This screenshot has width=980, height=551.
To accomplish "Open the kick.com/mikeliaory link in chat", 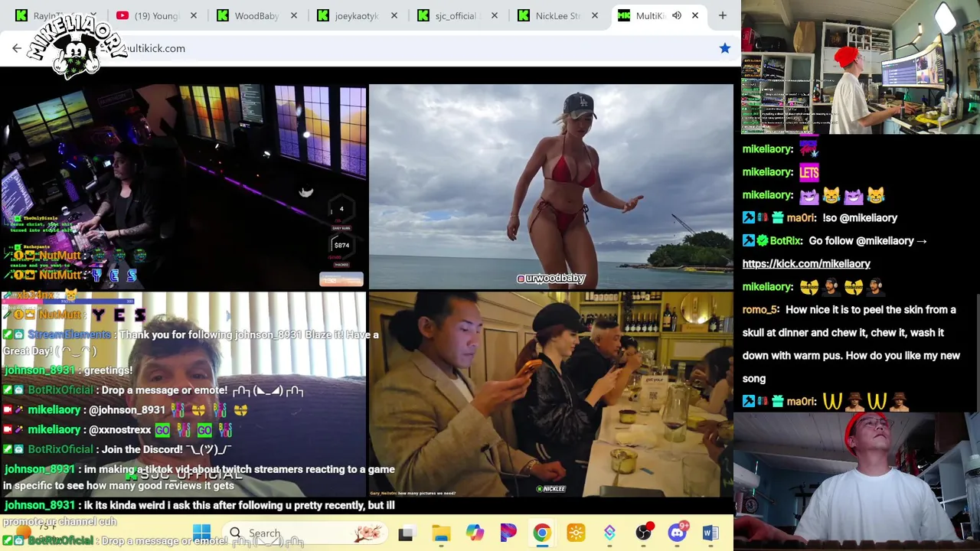I will tap(806, 263).
